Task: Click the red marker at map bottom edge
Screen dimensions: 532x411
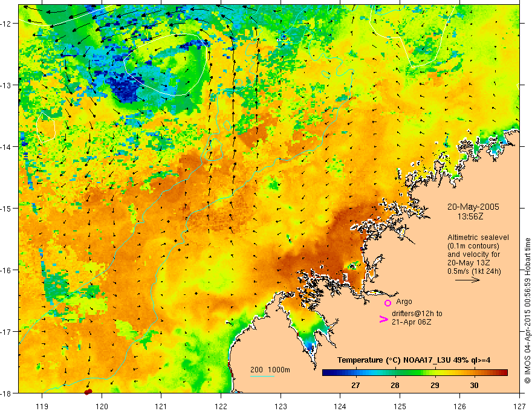Action: point(88,392)
